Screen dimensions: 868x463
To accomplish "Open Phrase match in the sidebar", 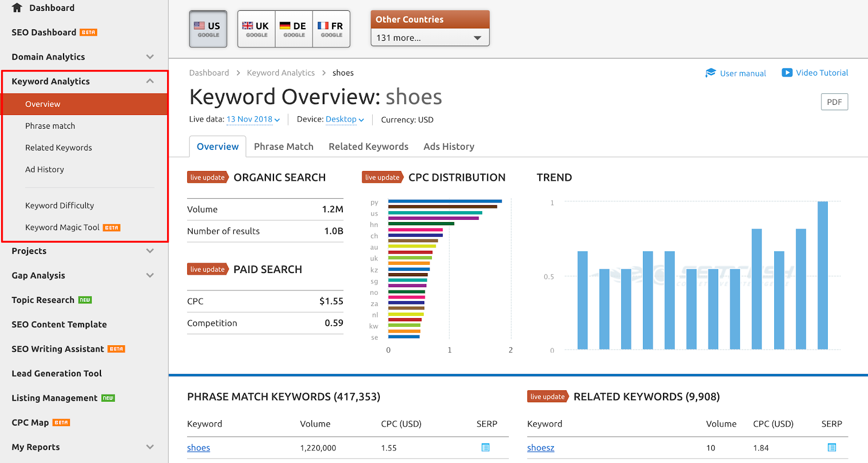I will point(50,126).
